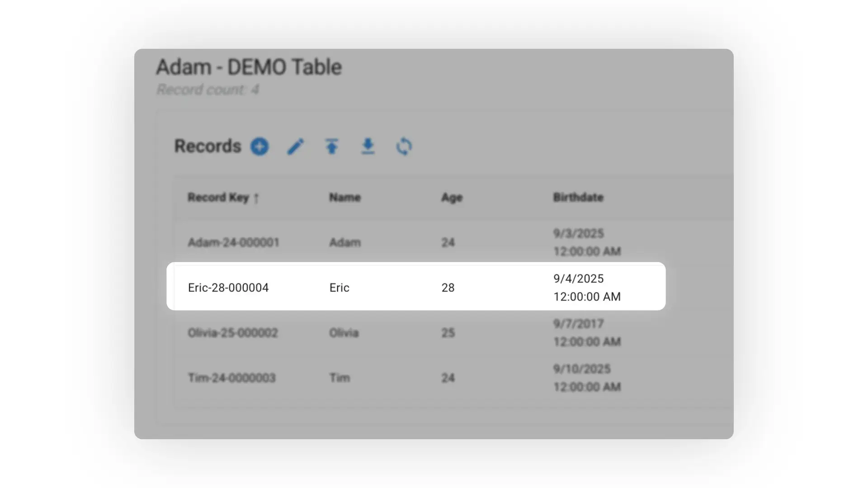Click the Upload records icon
868x488 pixels.
tap(332, 146)
